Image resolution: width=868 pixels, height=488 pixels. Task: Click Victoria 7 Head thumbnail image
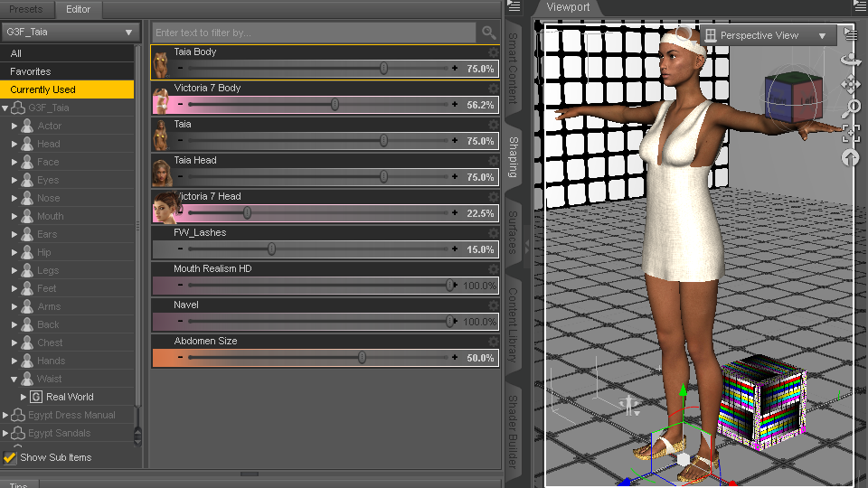[x=166, y=208]
